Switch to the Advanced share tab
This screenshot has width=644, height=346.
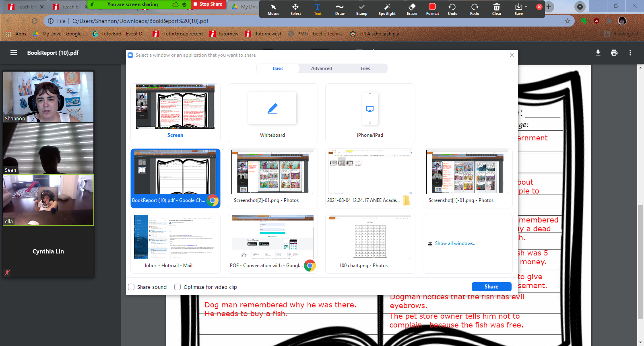coord(322,68)
